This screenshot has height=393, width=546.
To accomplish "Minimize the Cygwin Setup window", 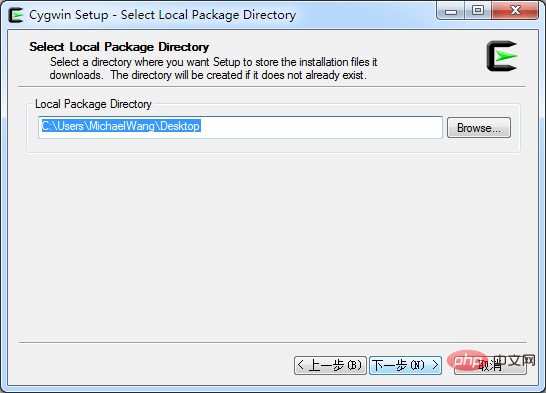I will coord(451,11).
